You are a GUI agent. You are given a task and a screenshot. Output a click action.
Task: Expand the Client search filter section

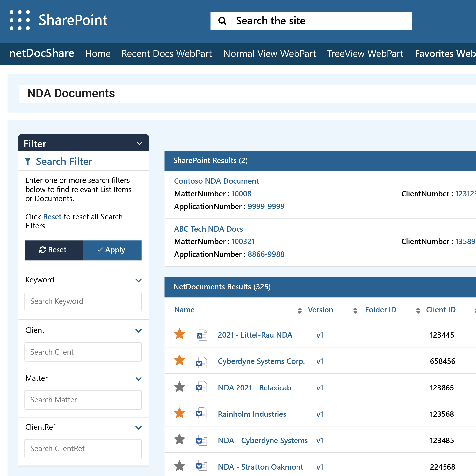(139, 330)
